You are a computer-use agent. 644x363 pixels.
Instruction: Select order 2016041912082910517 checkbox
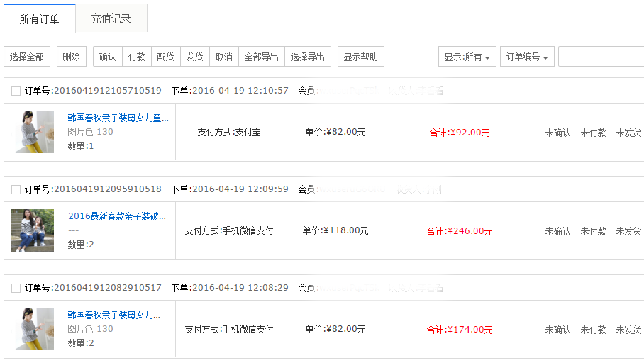[16, 288]
